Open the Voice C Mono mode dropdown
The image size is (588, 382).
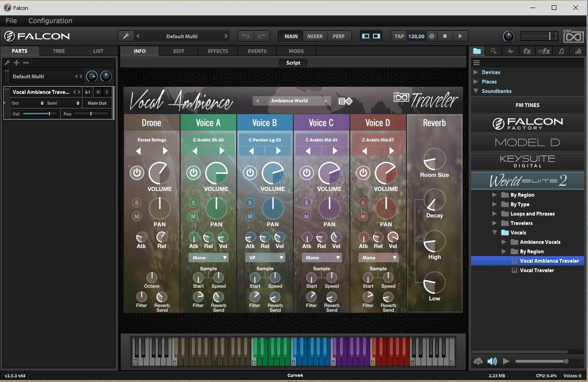pyautogui.click(x=322, y=257)
